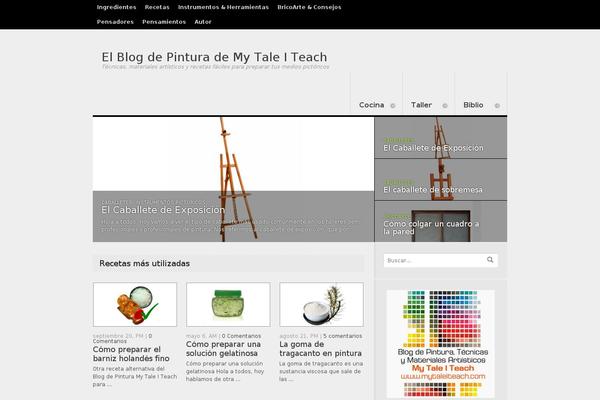
Task: Go to Pensamientos page
Action: click(164, 22)
